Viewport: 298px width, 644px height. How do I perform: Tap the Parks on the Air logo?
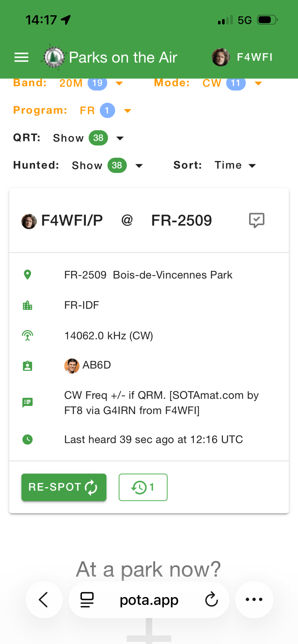point(53,57)
